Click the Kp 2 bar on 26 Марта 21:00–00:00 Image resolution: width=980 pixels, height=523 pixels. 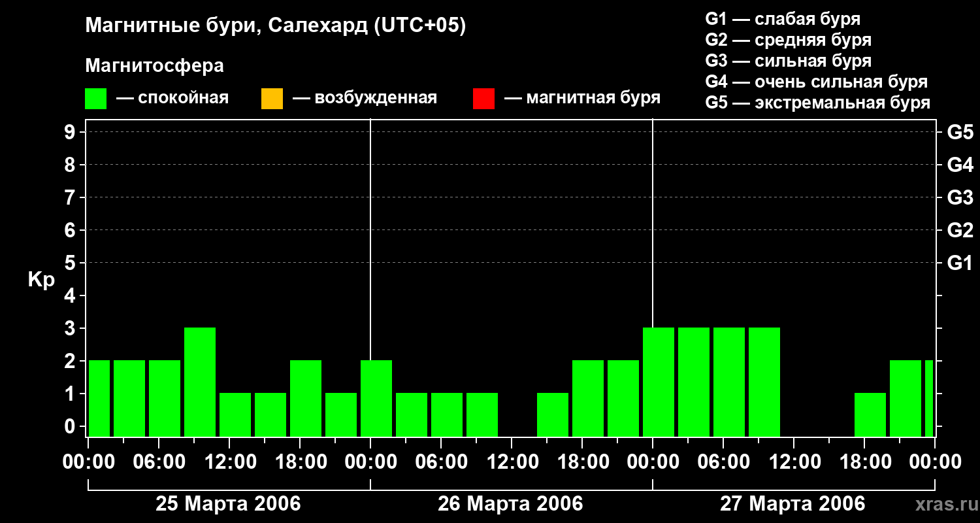point(623,398)
